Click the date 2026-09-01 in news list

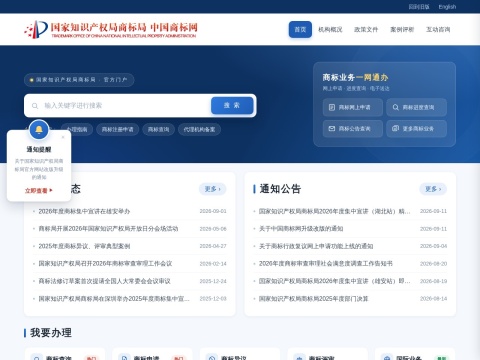click(213, 211)
